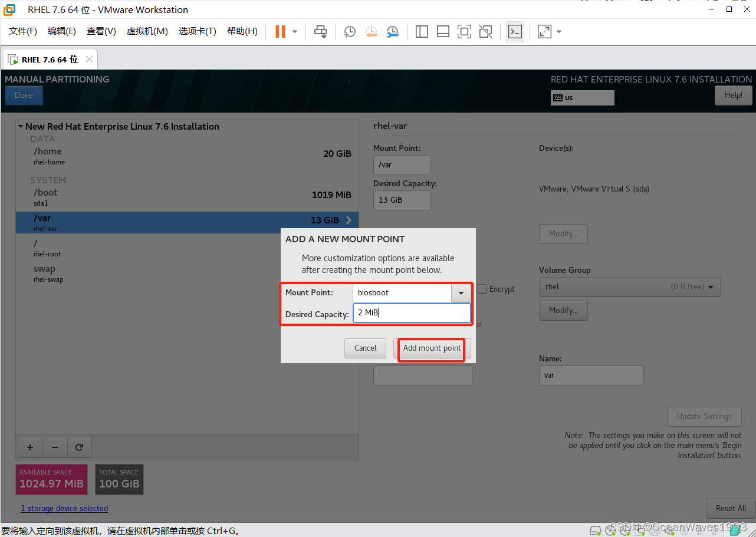756x537 pixels.
Task: Click the Add mount point button
Action: coord(432,348)
